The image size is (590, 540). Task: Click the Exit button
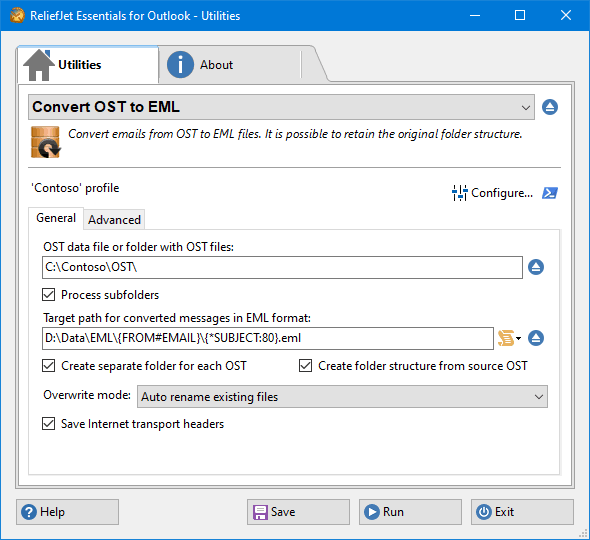(x=522, y=512)
